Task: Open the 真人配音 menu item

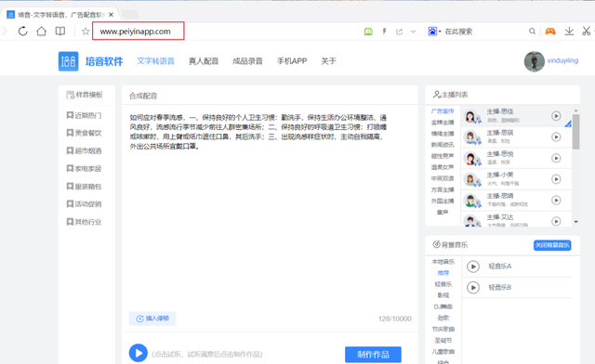Action: [204, 61]
